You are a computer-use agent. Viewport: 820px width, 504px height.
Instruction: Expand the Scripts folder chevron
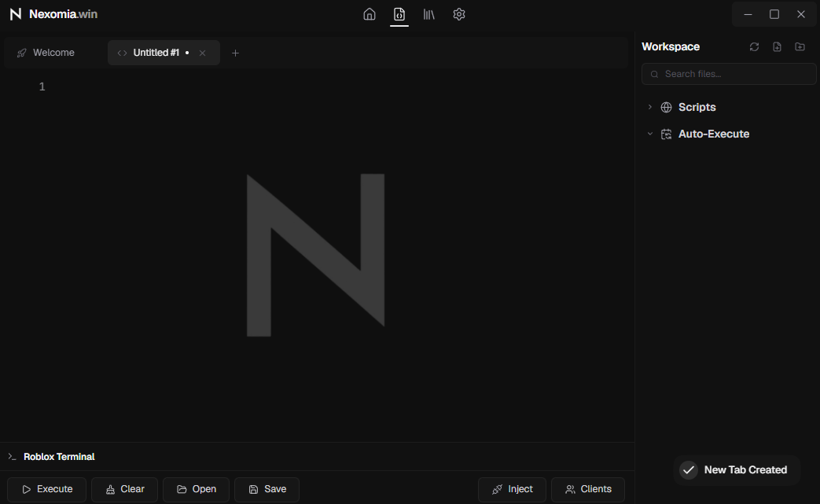click(650, 107)
